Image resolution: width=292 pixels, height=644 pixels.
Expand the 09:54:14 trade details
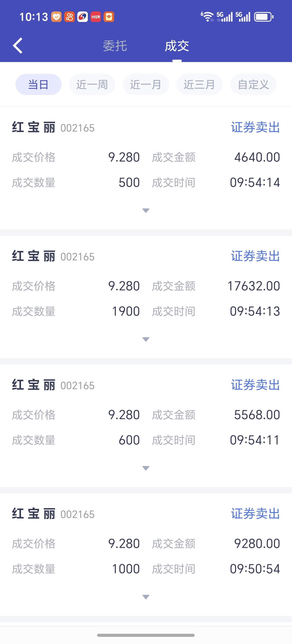(x=146, y=211)
